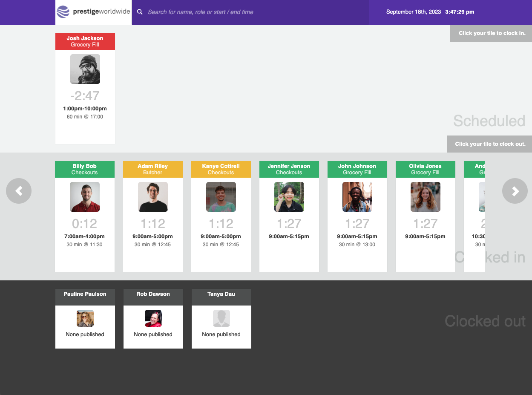Viewport: 532px width, 395px height.
Task: Select Jennifer Jenson's Checkouts tile
Action: coord(289,216)
